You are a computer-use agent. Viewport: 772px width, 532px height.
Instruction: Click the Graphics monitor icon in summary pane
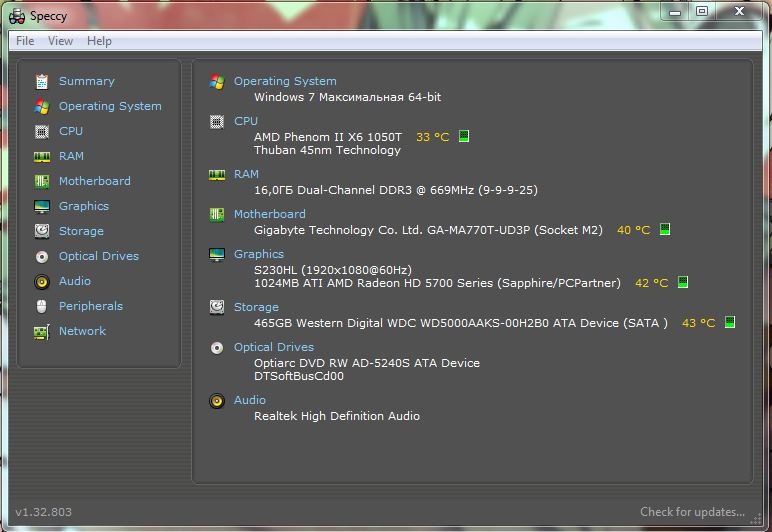tap(217, 254)
